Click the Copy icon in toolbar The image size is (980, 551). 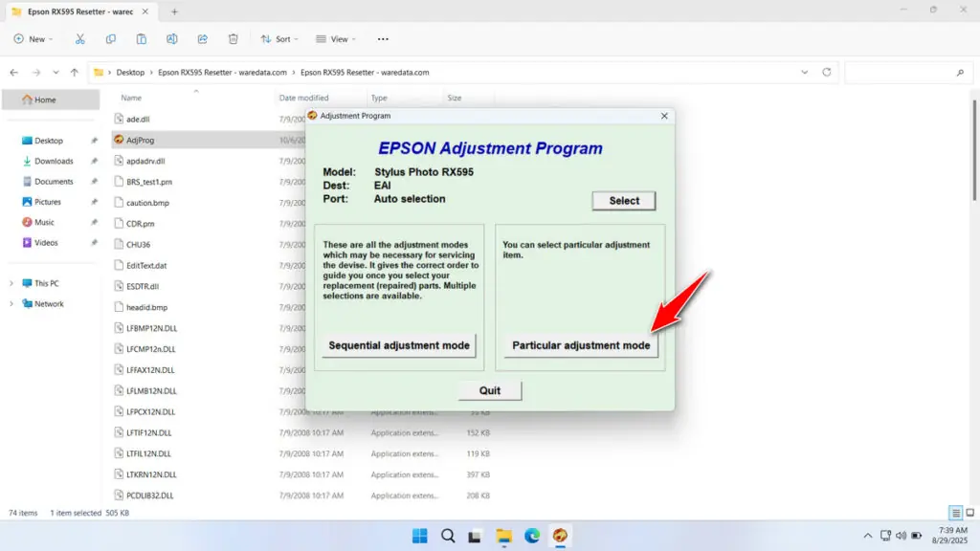coord(111,38)
